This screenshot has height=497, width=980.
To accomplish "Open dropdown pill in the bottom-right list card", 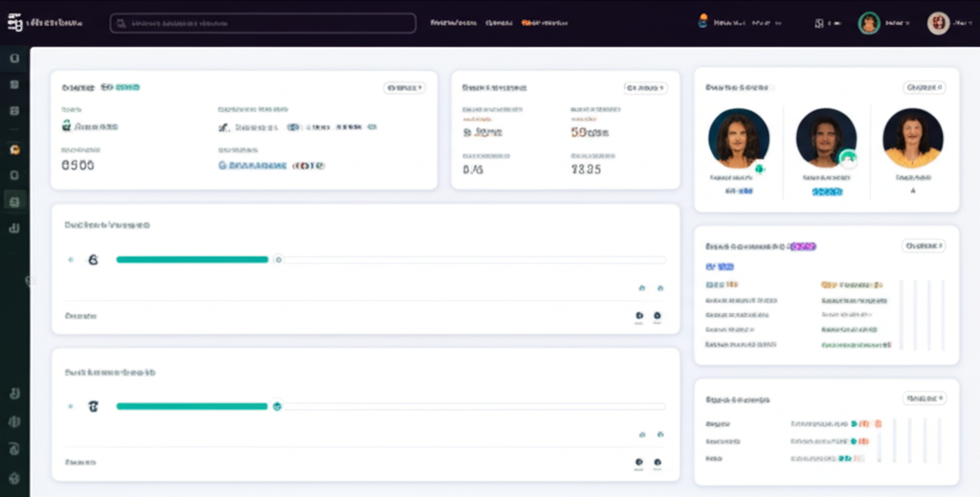I will 924,398.
